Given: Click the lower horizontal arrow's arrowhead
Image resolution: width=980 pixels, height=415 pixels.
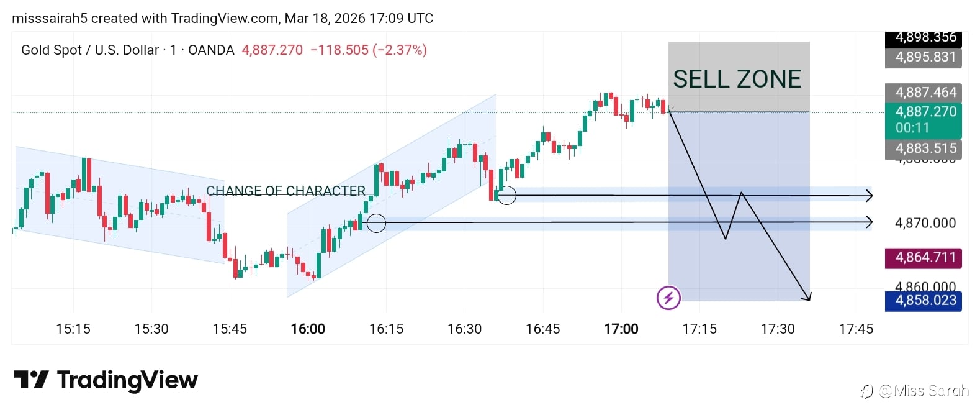Looking at the screenshot, I should coord(870,222).
